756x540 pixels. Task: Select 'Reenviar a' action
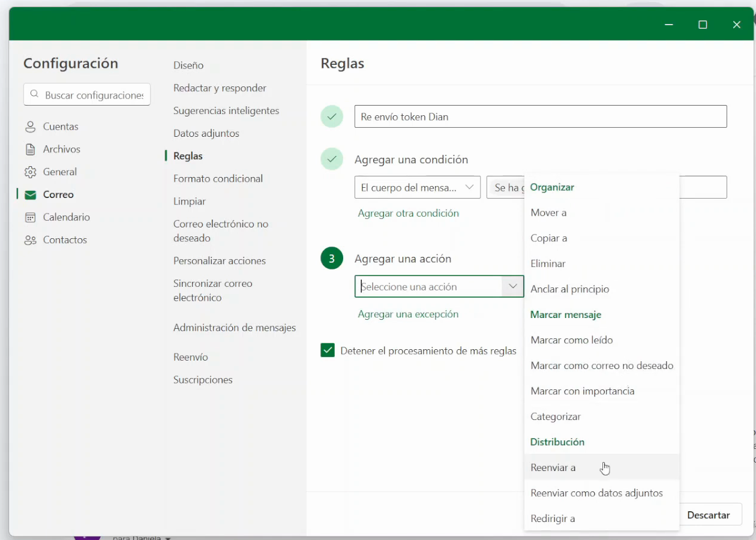602,467
